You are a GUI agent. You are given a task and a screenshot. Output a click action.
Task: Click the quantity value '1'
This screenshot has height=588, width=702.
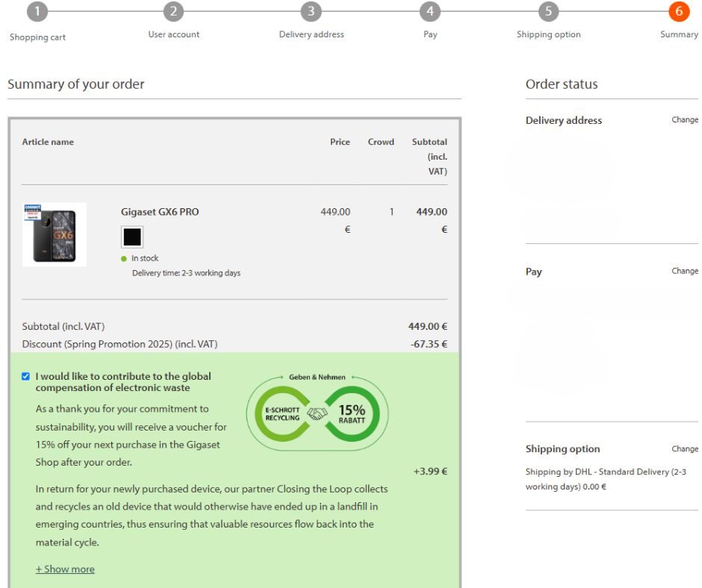(x=392, y=212)
